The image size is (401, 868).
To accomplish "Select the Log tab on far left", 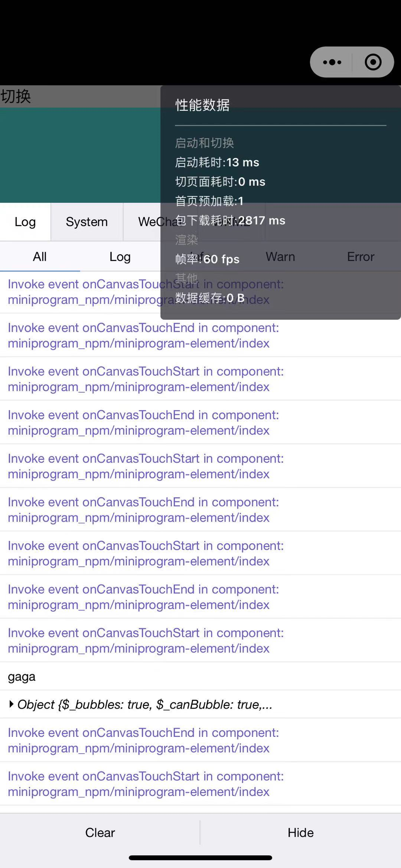I will (25, 222).
